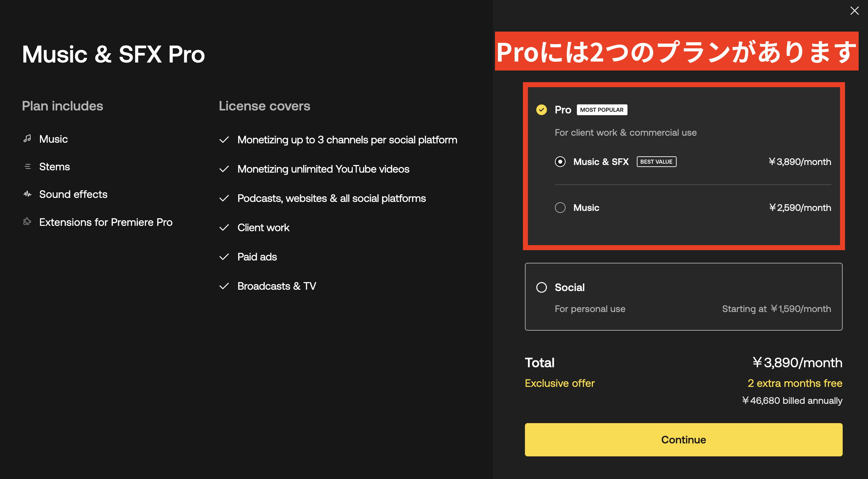Select the Music only ¥2,590 plan

pos(560,207)
